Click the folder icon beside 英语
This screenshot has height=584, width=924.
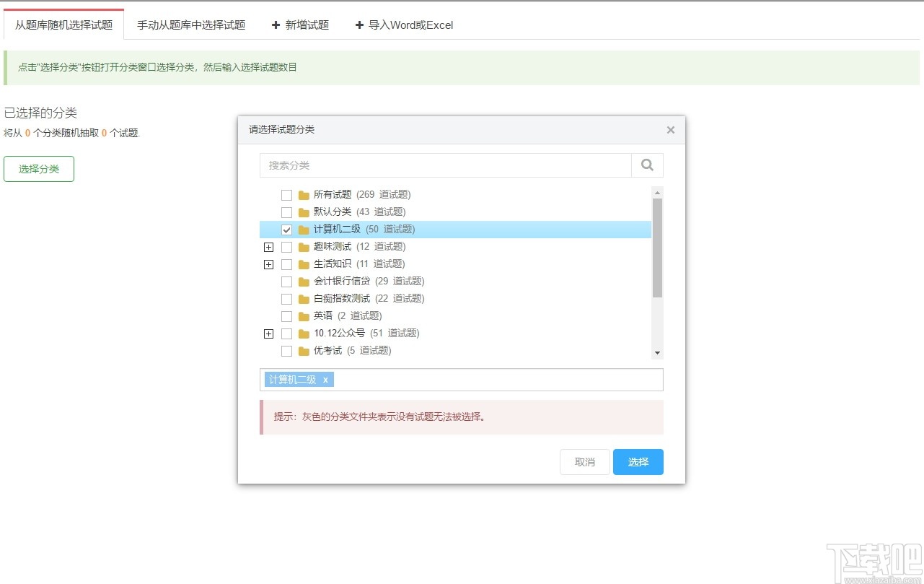[x=303, y=315]
